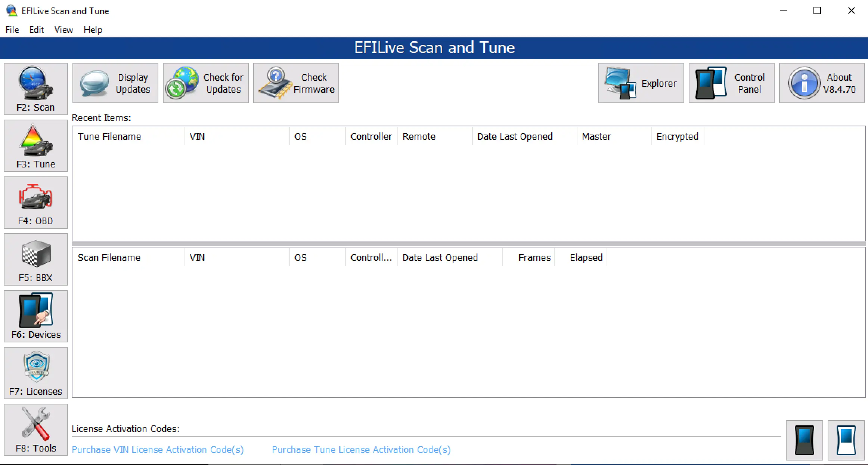The width and height of the screenshot is (868, 465).
Task: Open the F8: Tools section
Action: pyautogui.click(x=35, y=430)
